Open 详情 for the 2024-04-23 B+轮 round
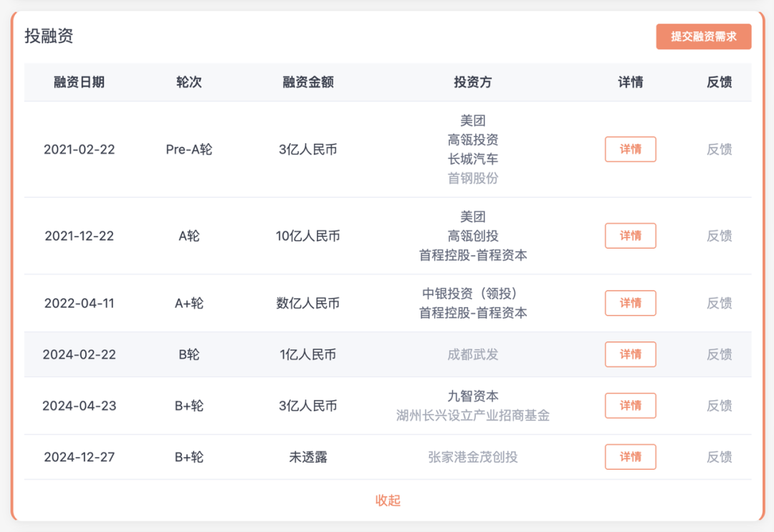This screenshot has width=774, height=532. click(630, 405)
